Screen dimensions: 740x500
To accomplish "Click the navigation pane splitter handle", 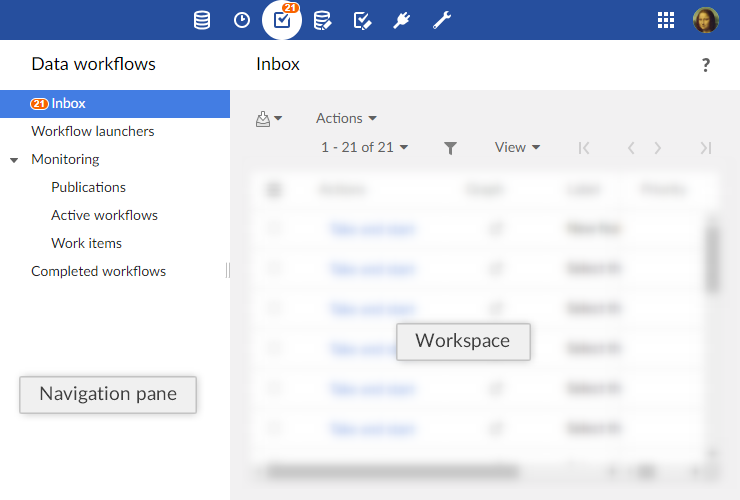I will [x=228, y=271].
